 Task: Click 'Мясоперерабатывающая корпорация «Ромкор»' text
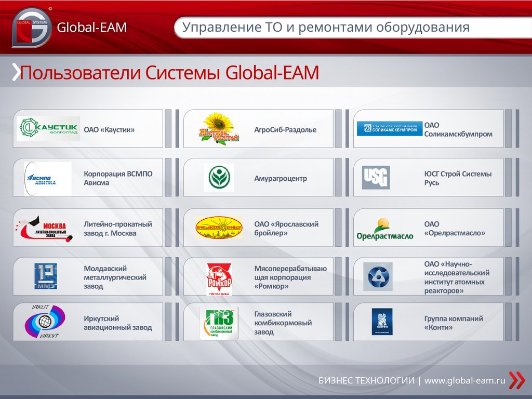point(290,277)
